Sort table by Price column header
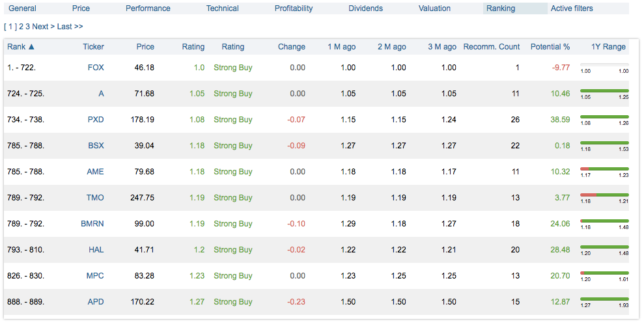The image size is (644, 326). 145,47
